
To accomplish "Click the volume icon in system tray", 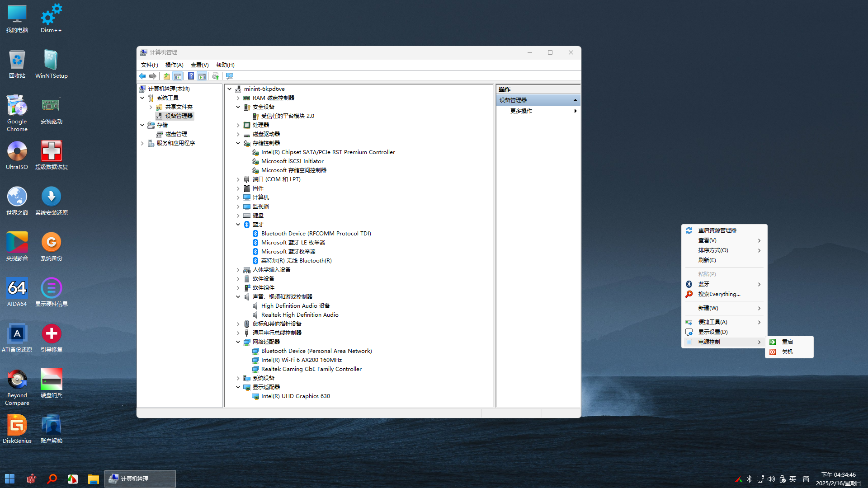I will pyautogui.click(x=771, y=479).
